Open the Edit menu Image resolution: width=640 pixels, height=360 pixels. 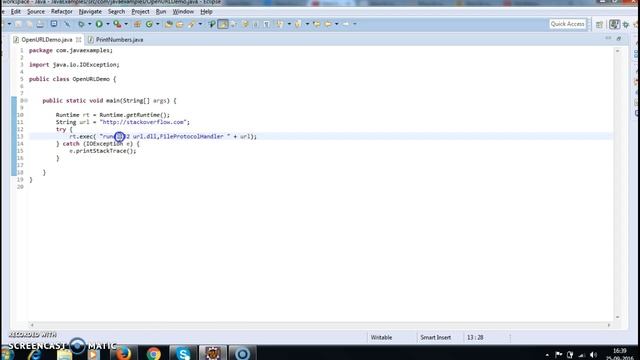[x=16, y=11]
